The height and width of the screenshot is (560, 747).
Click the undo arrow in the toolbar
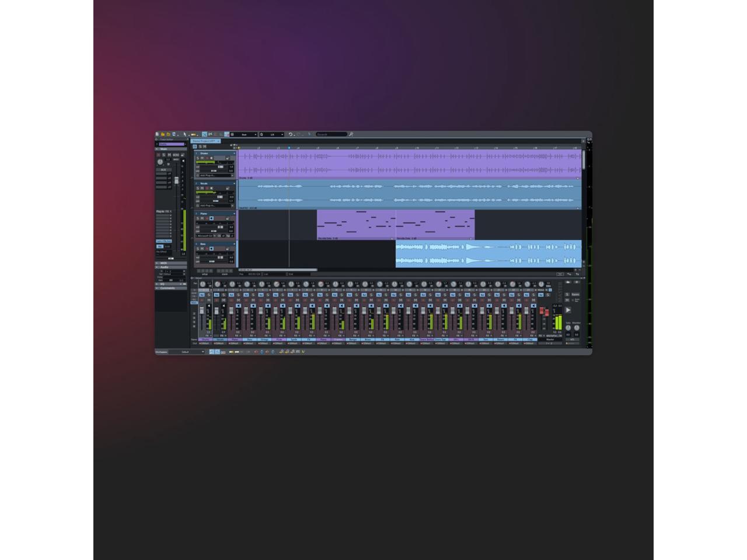point(291,134)
